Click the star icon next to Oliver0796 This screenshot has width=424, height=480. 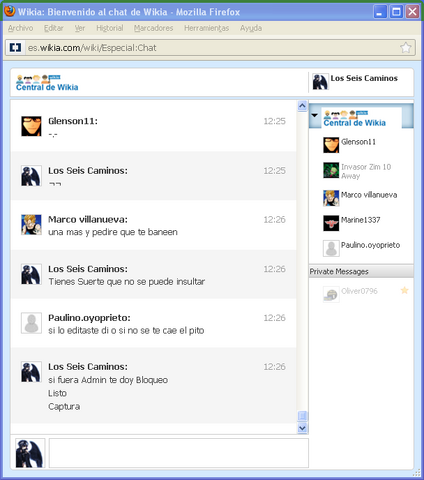click(404, 290)
